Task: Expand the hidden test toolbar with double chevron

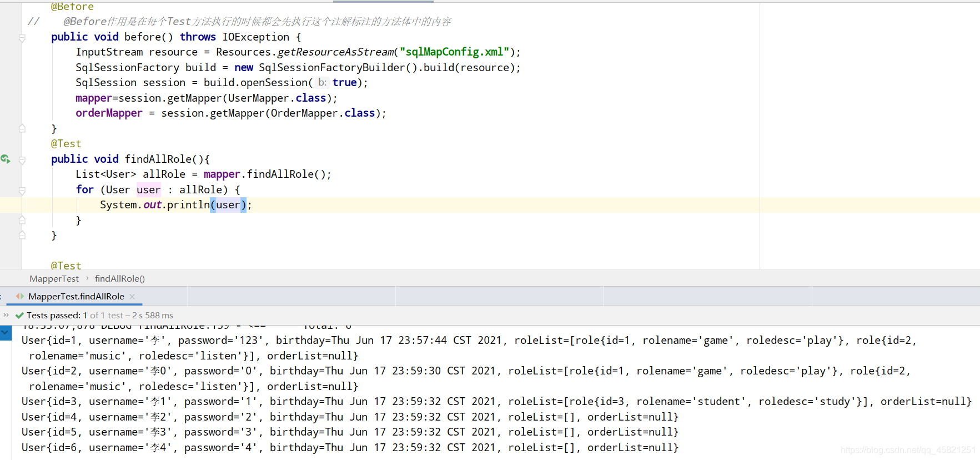Action: 6,315
